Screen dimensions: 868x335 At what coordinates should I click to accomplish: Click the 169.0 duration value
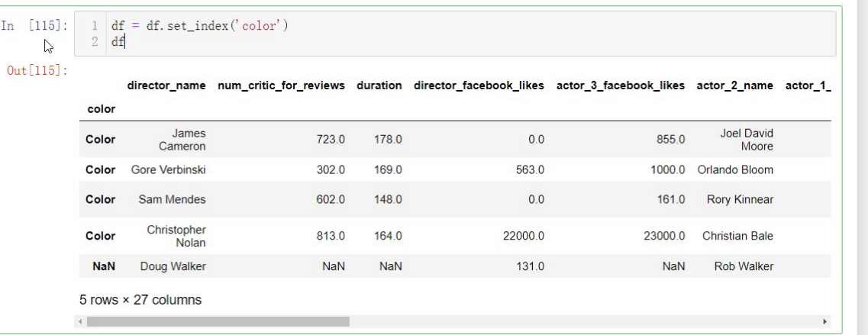point(388,170)
